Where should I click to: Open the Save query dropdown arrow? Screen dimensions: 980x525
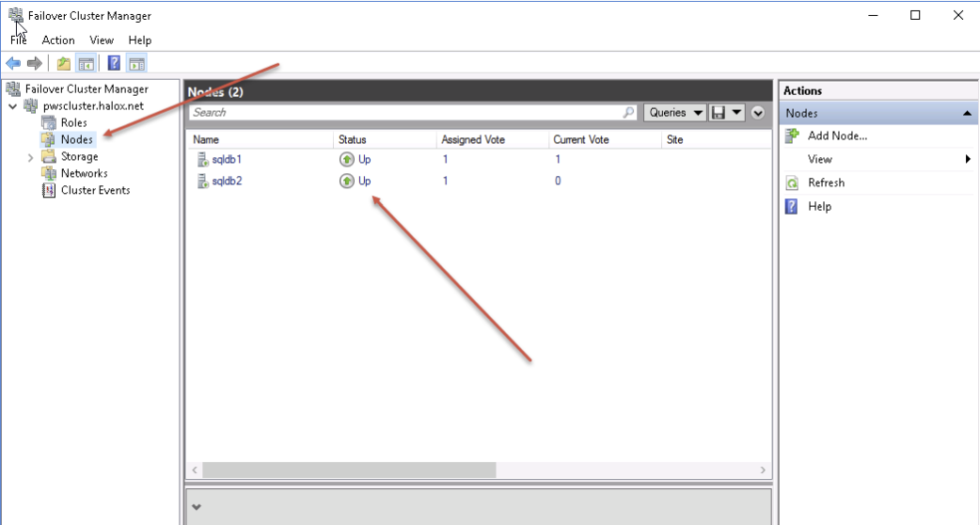[736, 113]
